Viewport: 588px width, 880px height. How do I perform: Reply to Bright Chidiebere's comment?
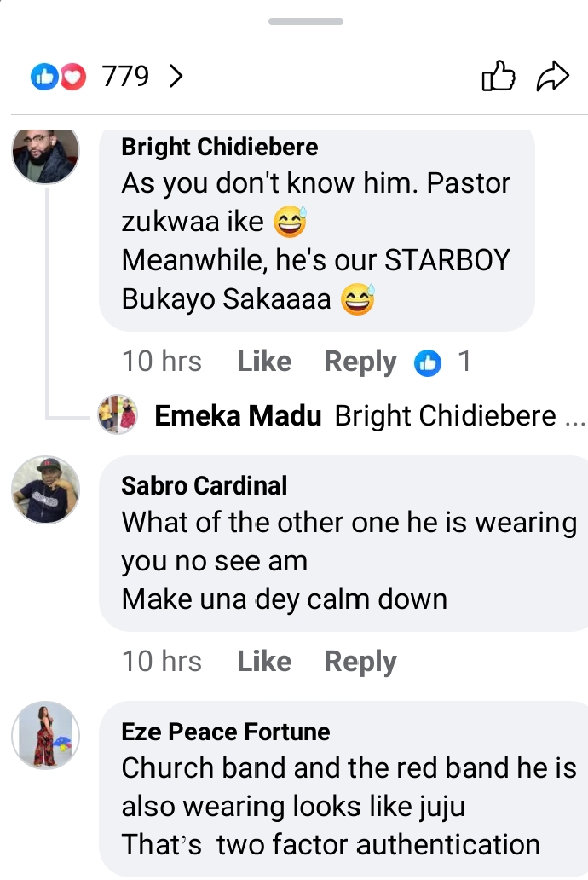(360, 362)
